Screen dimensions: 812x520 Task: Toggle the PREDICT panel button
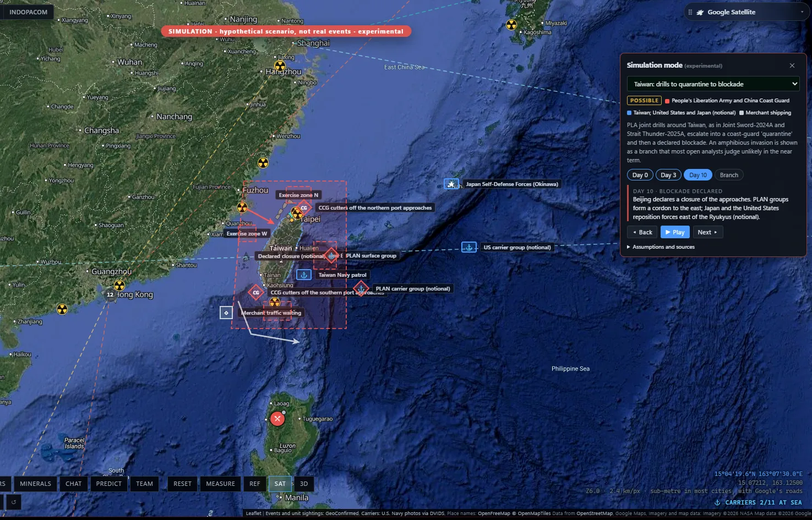point(109,484)
